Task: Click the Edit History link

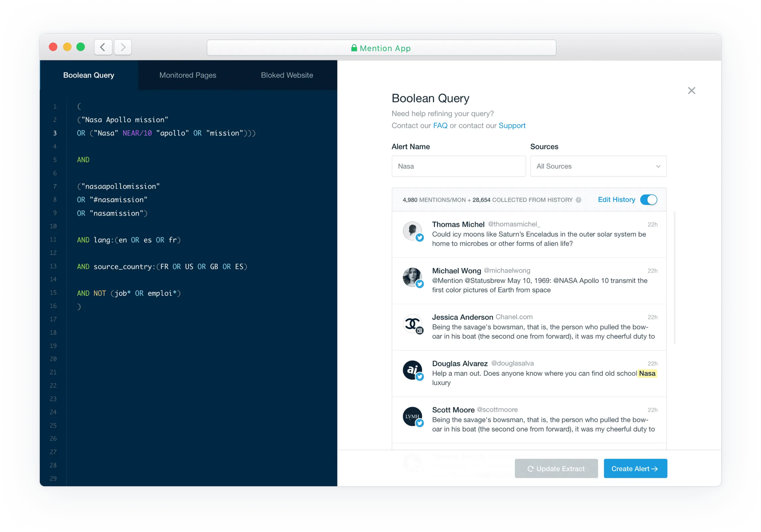Action: [x=616, y=200]
